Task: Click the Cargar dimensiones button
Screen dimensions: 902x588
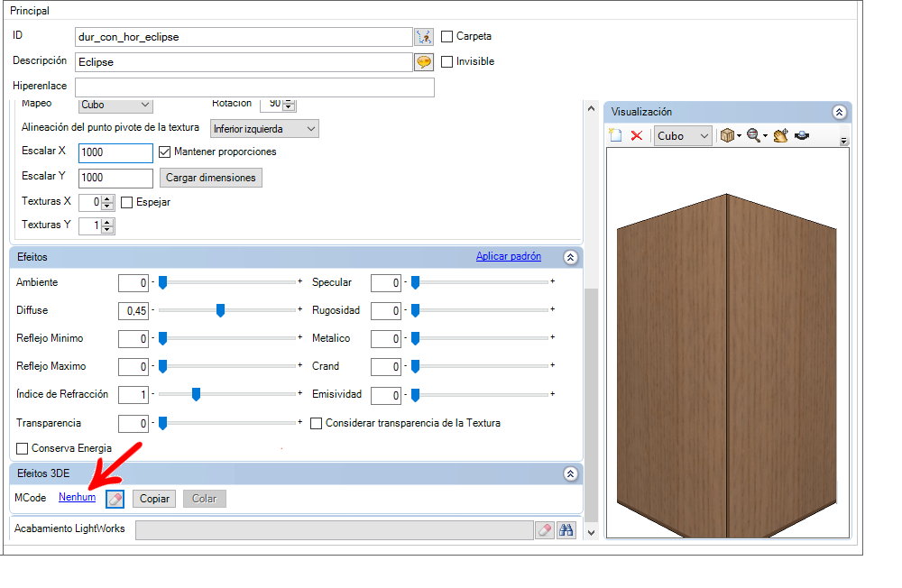Action: pos(211,178)
